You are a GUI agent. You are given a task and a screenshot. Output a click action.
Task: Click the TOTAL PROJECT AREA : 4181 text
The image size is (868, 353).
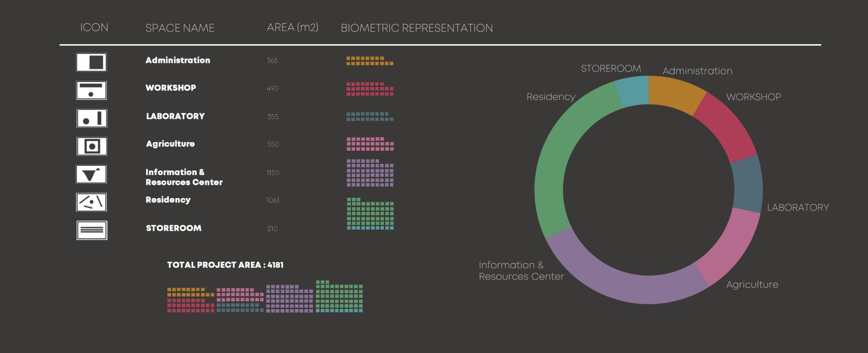pos(225,265)
